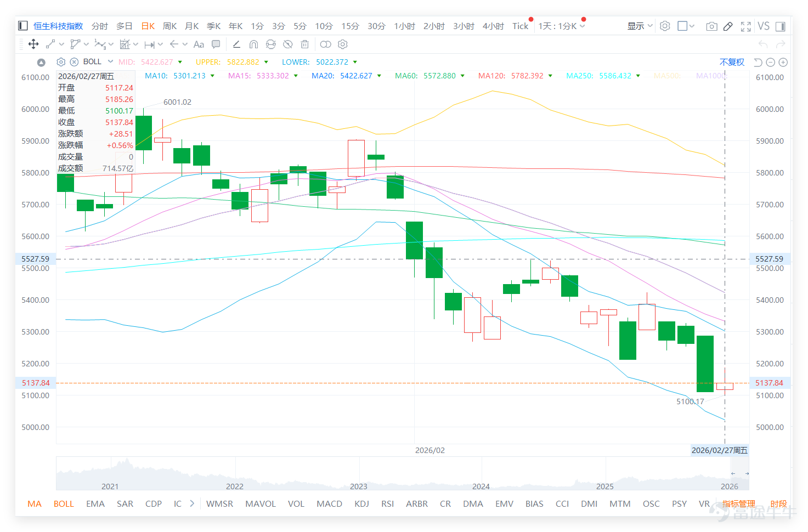Screen dimensions: 808x532
Task: Activate the magnet snap tool
Action: coord(253,44)
